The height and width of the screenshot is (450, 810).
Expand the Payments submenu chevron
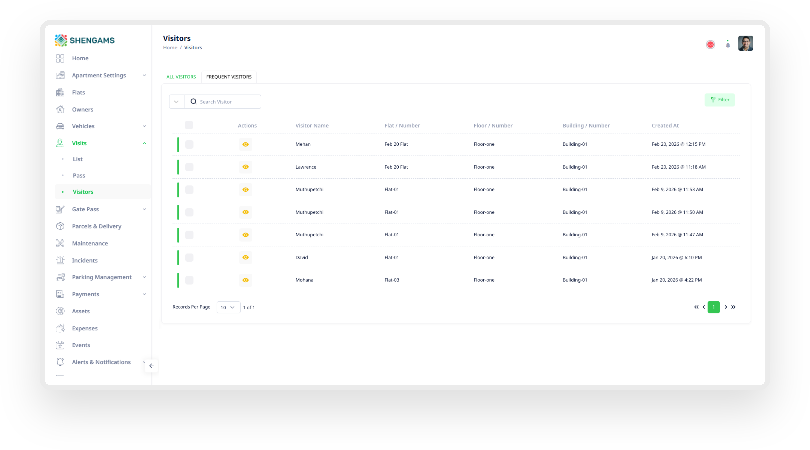[x=144, y=294]
